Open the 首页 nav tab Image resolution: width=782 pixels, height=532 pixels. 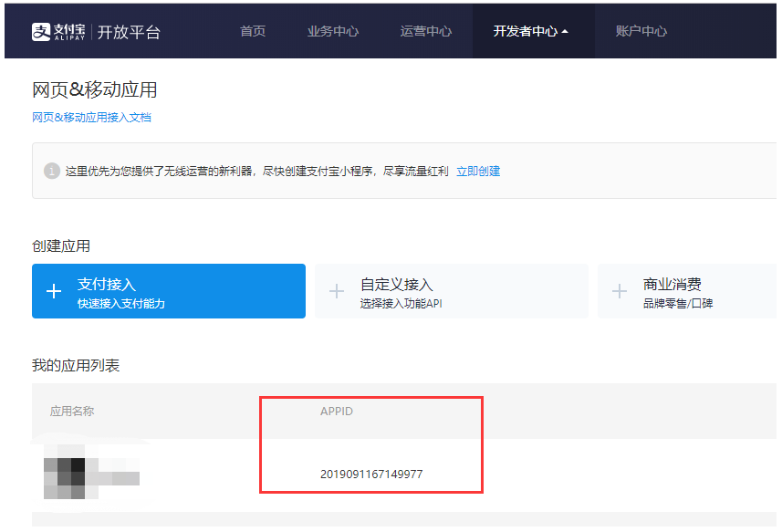(x=253, y=31)
